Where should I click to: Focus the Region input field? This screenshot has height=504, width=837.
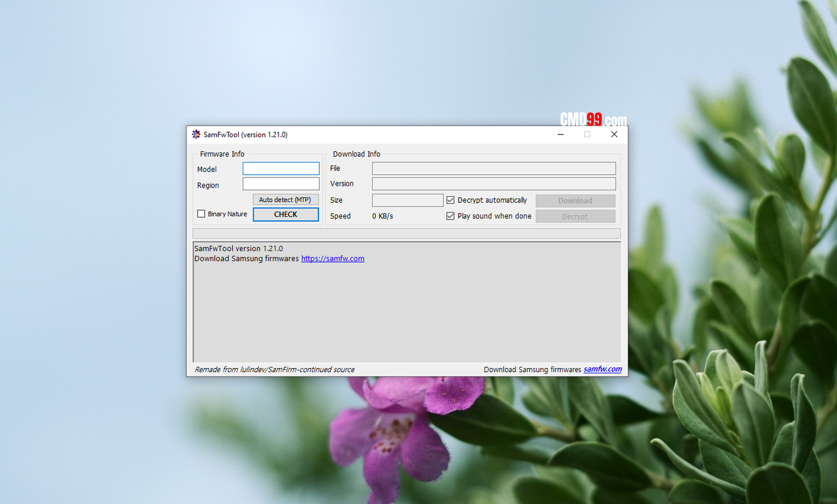(281, 184)
